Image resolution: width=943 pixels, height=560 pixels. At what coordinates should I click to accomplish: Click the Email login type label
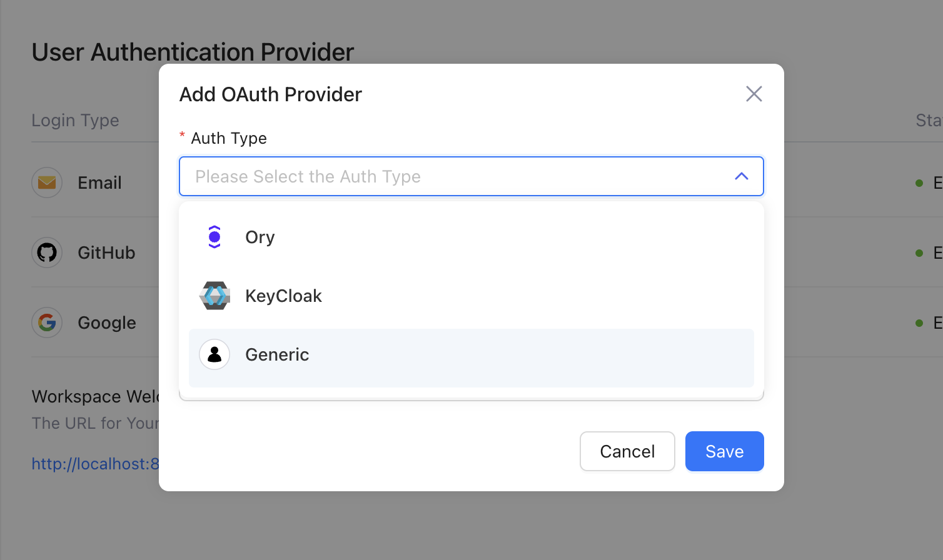99,183
